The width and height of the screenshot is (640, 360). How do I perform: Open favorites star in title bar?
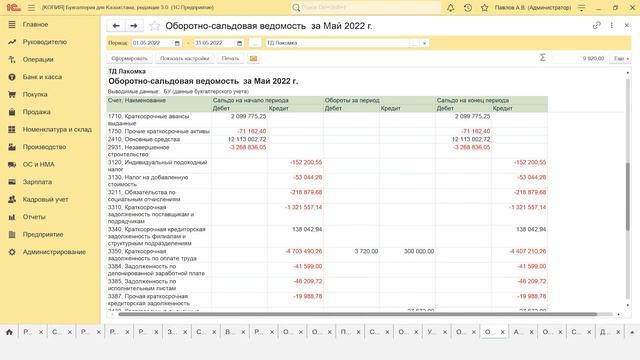click(484, 8)
